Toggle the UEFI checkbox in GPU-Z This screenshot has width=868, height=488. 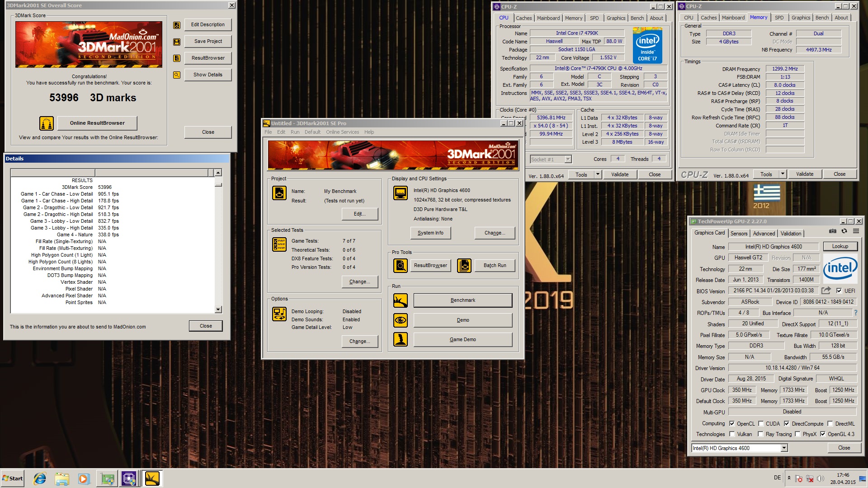click(839, 291)
